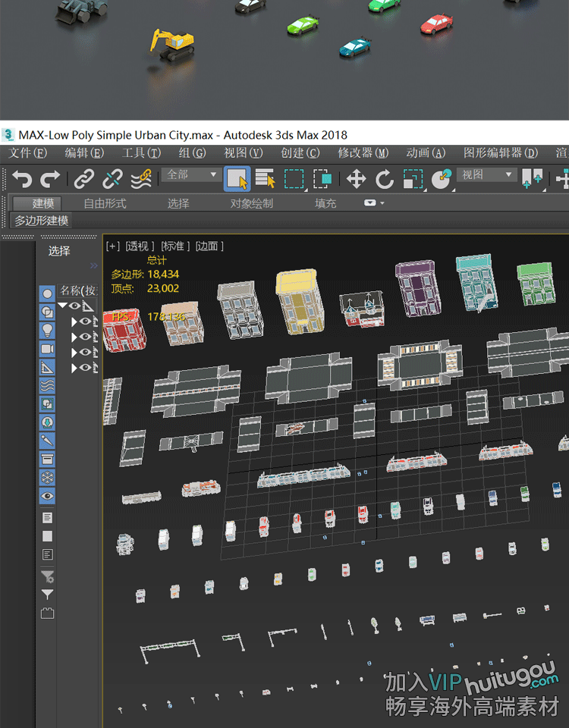Activate the Select Object tool
Image resolution: width=569 pixels, height=728 pixels.
[x=237, y=179]
